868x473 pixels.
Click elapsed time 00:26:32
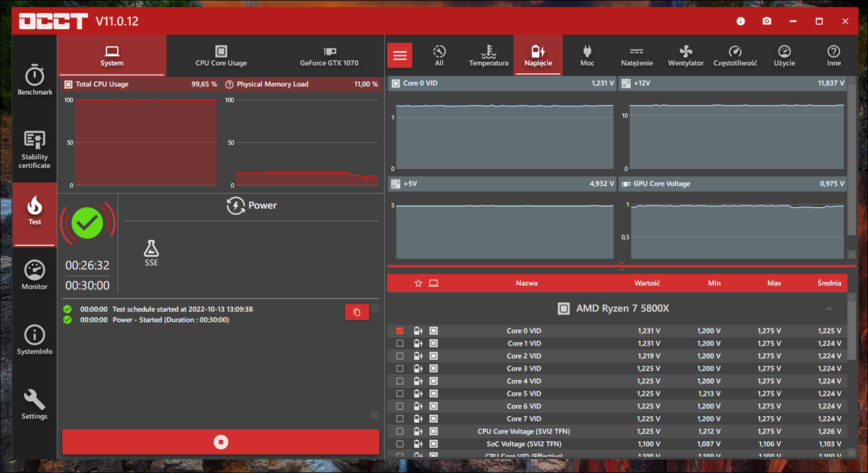coord(87,265)
